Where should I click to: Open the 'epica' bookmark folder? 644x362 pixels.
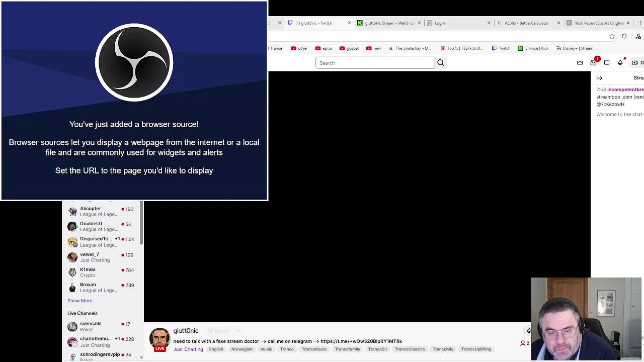point(324,48)
